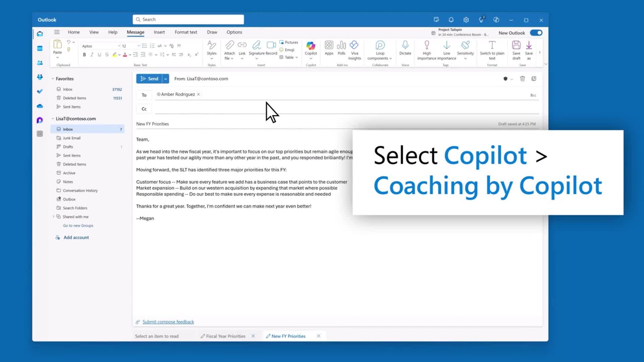Pop out message to new window

(534, 78)
